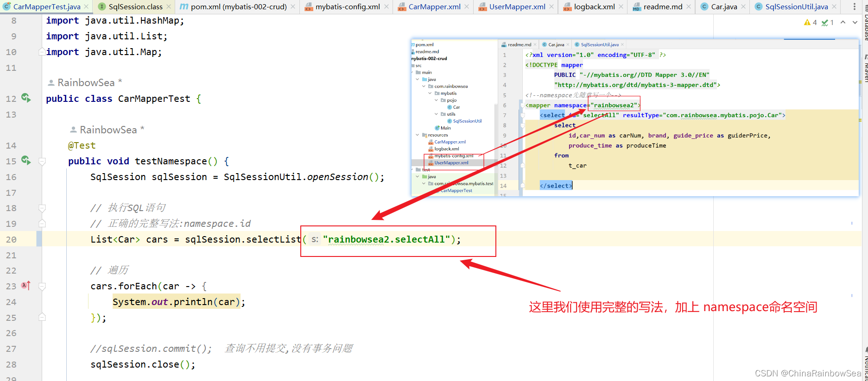Close the SqlSession.class tab
Screen dimensions: 868x381
169,6
